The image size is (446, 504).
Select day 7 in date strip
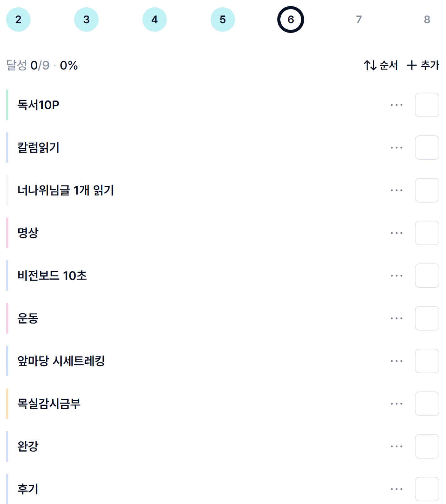coord(359,20)
